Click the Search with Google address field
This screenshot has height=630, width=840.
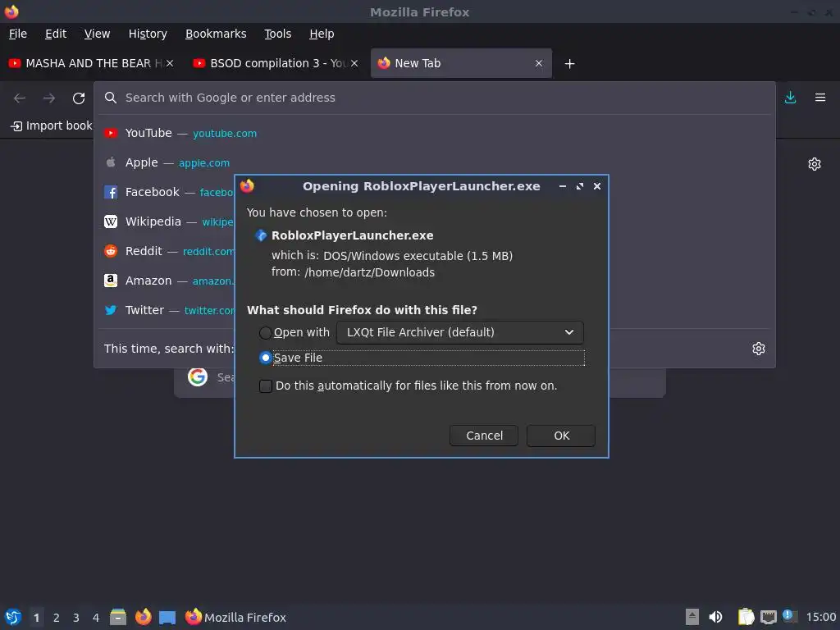point(434,98)
